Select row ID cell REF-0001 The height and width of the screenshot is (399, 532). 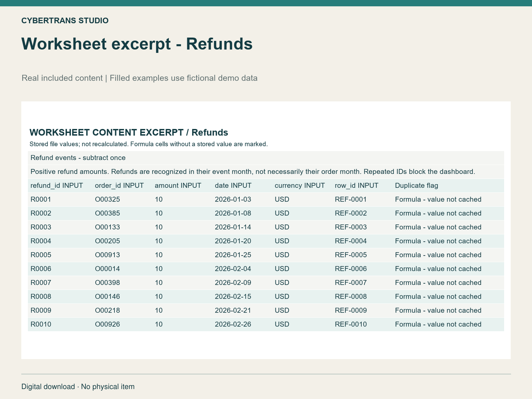(351, 199)
